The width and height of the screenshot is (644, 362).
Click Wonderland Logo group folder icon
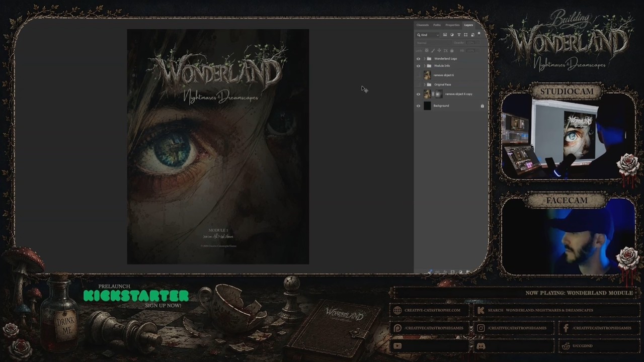pyautogui.click(x=429, y=59)
